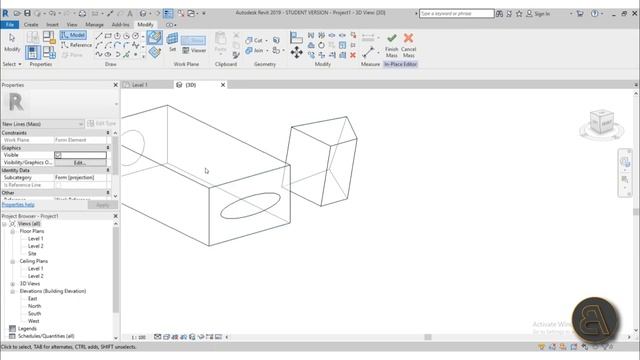Viewport: 640px width, 360px height.
Task: Choose the Reference line option
Action: pyautogui.click(x=76, y=45)
